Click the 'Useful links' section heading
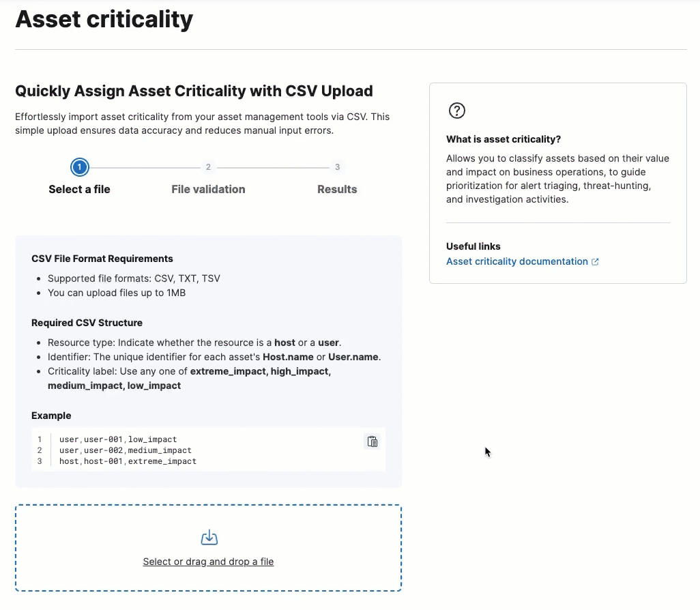Viewport: 700px width, 610px height. click(x=473, y=246)
